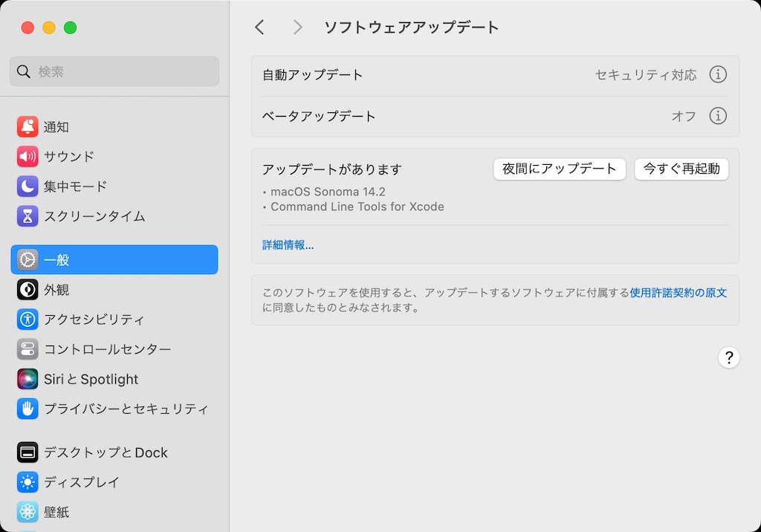
Task: Select アクセシビリティ in the sidebar
Action: (114, 319)
